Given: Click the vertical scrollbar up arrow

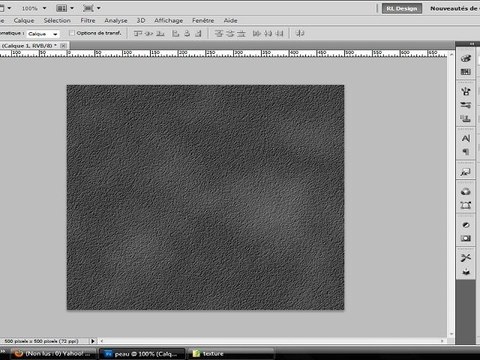Looking at the screenshot, I should [451, 53].
